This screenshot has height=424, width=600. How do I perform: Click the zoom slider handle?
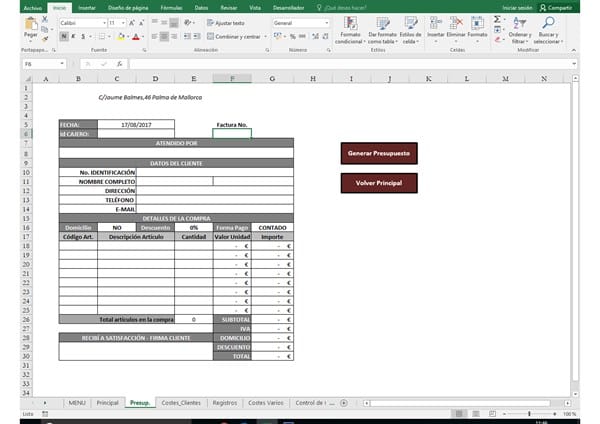click(529, 414)
